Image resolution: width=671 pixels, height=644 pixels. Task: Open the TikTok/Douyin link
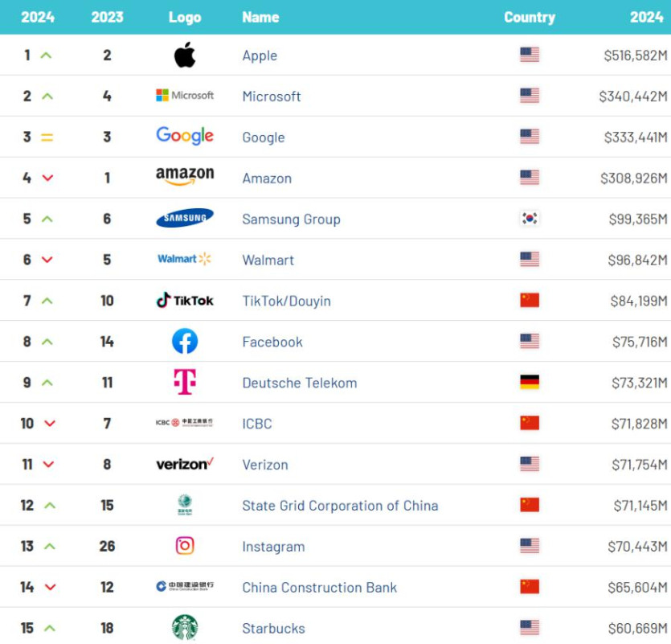coord(287,301)
